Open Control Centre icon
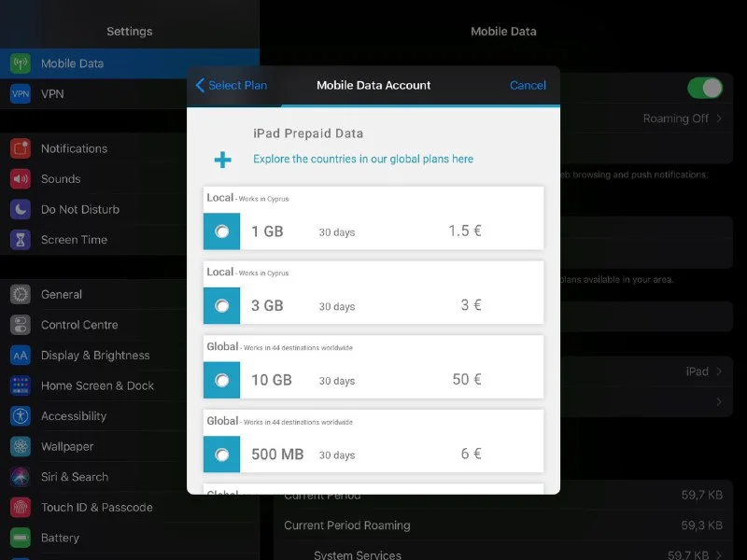The width and height of the screenshot is (747, 560). [21, 325]
